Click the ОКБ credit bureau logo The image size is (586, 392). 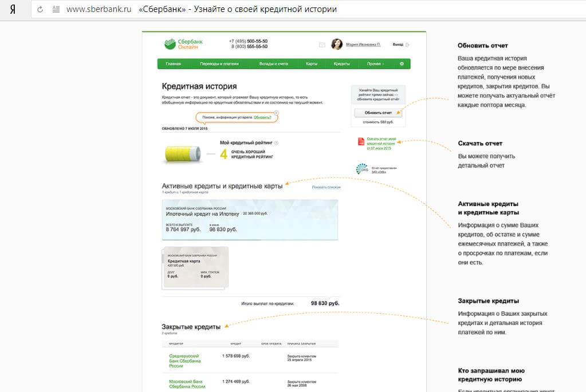[362, 169]
